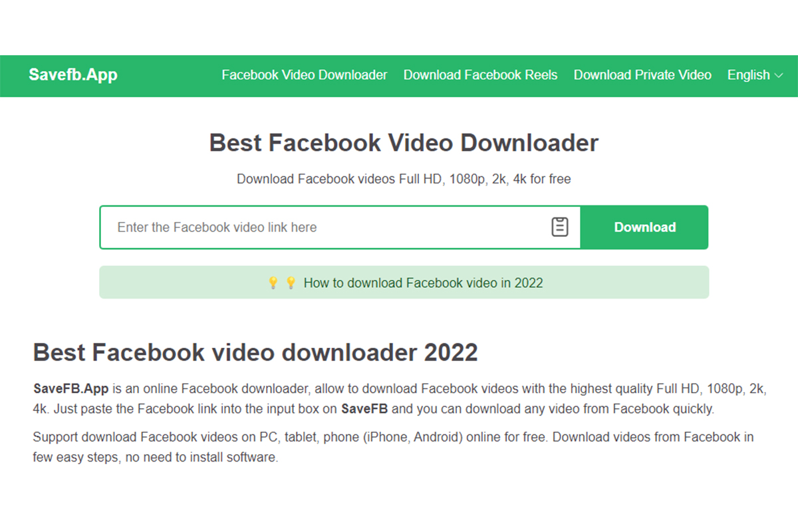
Task: Open Facebook Video Downloader nav item
Action: pyautogui.click(x=305, y=75)
